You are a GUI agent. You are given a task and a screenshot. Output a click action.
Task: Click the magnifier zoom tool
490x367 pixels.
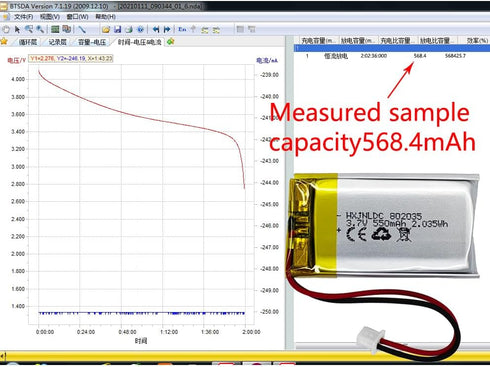click(40, 29)
